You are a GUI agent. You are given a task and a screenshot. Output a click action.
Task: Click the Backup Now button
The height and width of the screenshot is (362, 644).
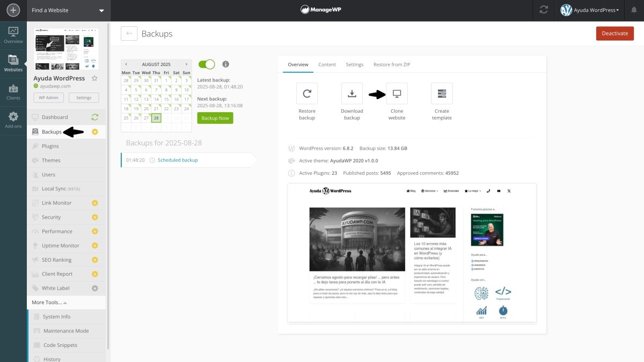point(215,118)
